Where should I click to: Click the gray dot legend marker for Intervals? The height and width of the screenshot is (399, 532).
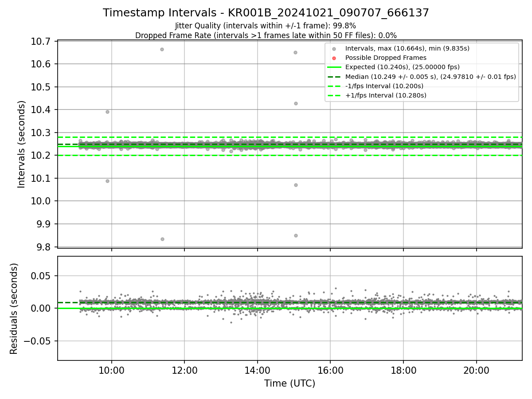tap(334, 48)
